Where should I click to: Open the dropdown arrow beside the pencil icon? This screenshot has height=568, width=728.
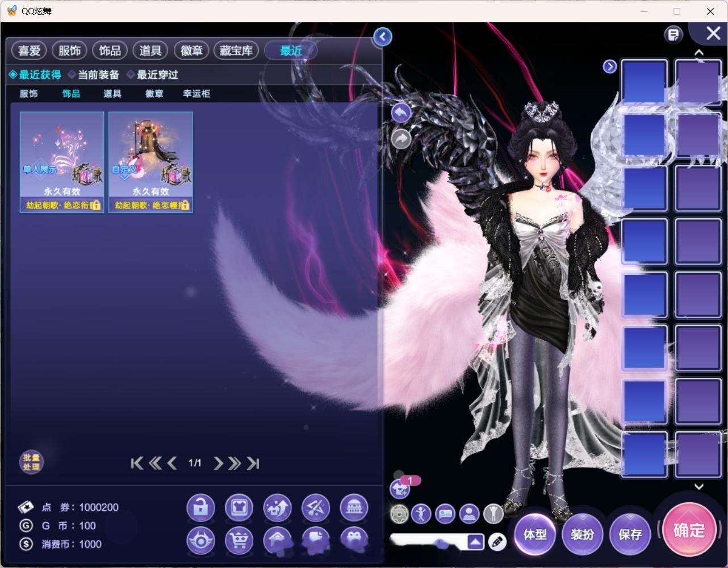pyautogui.click(x=476, y=542)
